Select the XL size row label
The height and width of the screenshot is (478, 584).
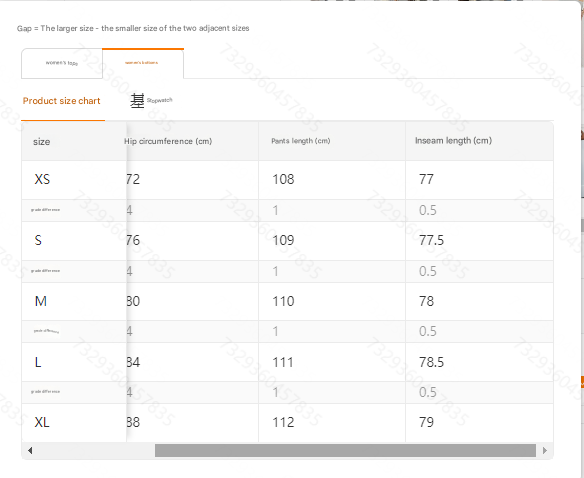click(42, 422)
